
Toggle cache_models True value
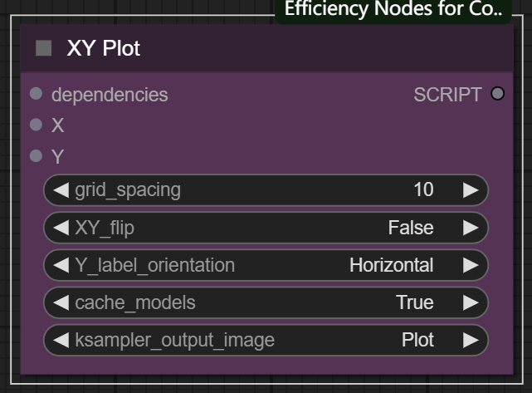click(414, 302)
